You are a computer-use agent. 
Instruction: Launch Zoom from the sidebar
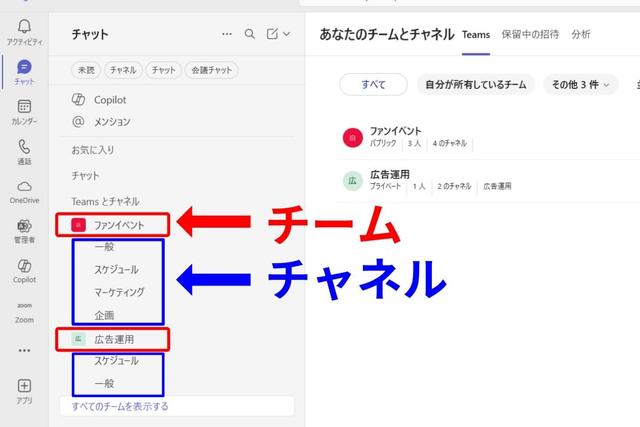[24, 311]
